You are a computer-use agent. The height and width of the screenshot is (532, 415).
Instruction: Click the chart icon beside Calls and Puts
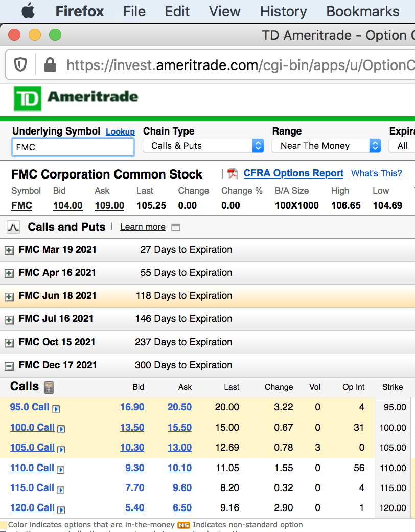13,227
